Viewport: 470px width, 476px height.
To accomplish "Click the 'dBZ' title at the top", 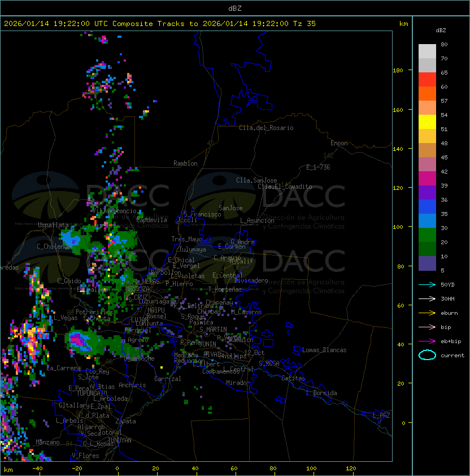I will pyautogui.click(x=235, y=8).
